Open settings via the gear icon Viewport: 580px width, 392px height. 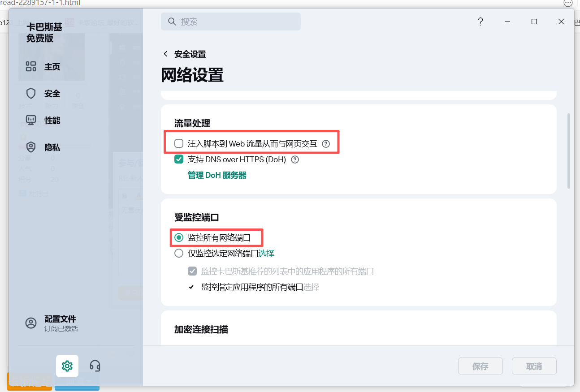click(67, 366)
